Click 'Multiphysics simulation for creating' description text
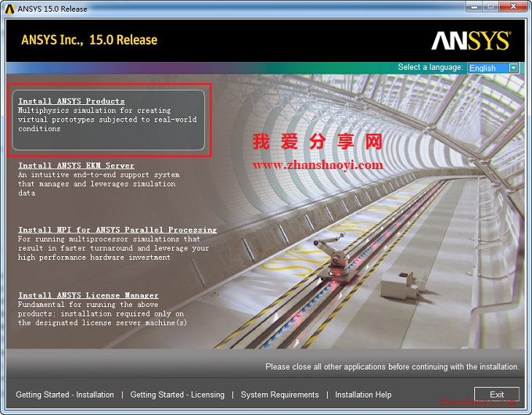This screenshot has width=532, height=415. point(95,110)
